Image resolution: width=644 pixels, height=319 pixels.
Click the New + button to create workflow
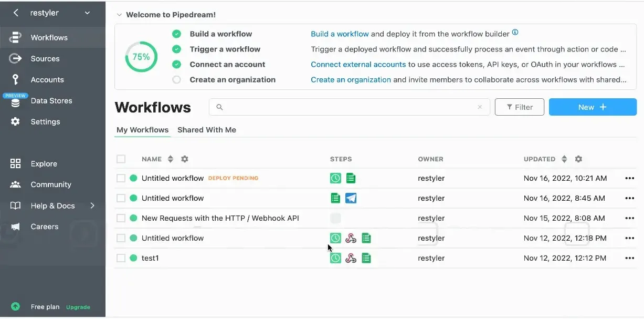(x=592, y=107)
